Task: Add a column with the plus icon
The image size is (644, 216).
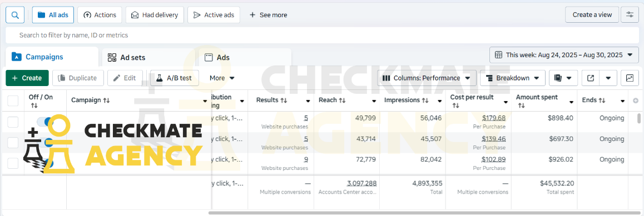Action: pyautogui.click(x=636, y=101)
